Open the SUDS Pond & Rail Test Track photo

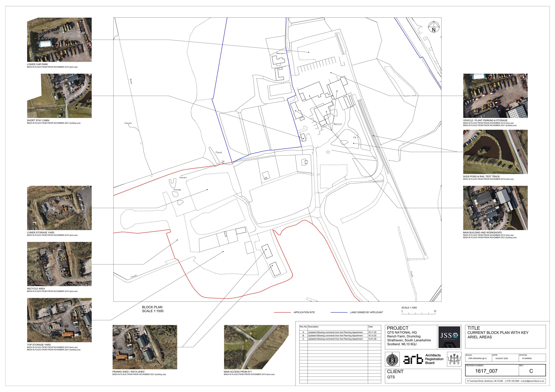point(495,152)
